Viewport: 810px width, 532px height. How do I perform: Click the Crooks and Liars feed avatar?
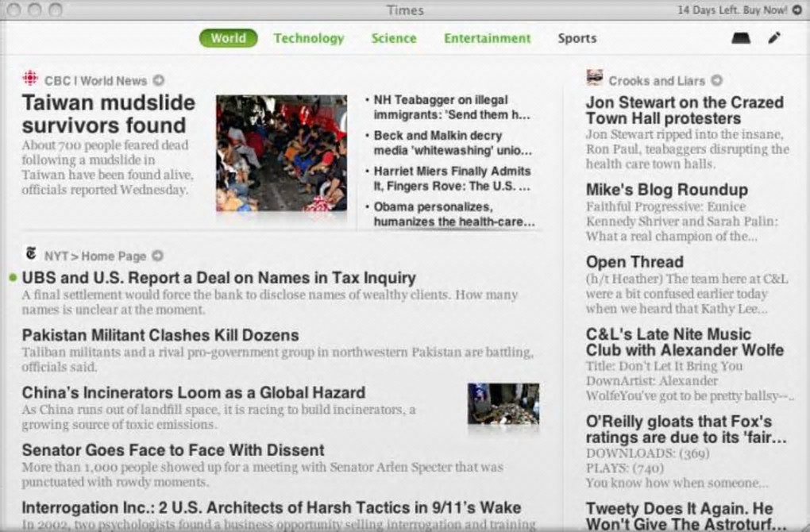pos(595,78)
